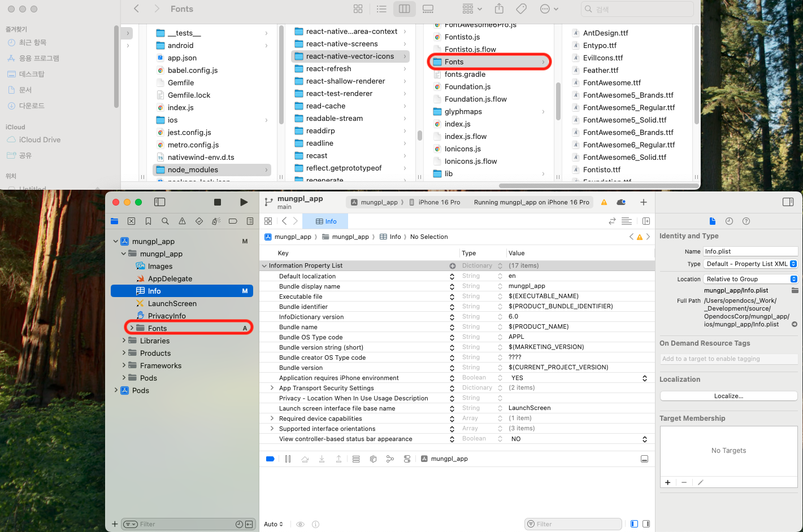This screenshot has width=803, height=532.
Task: Open the Test navigator diamond icon
Action: pyautogui.click(x=199, y=221)
